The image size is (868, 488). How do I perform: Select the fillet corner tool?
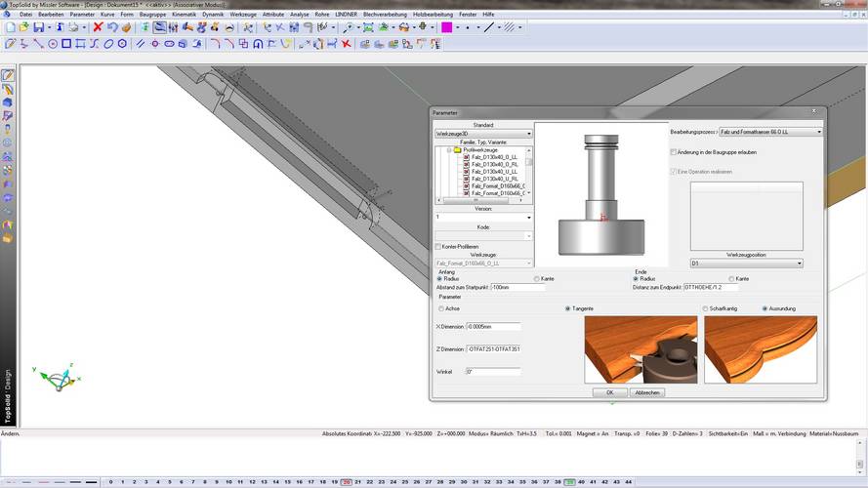pyautogui.click(x=216, y=44)
